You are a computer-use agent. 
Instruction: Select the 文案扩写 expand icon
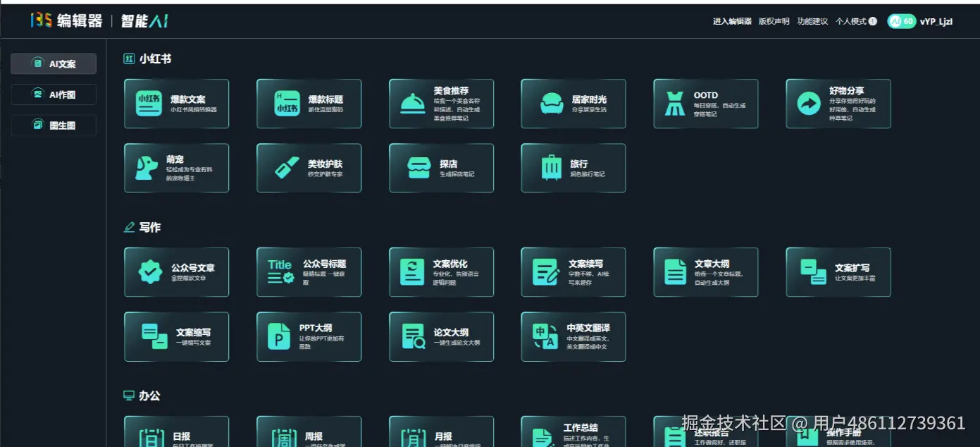coord(813,272)
